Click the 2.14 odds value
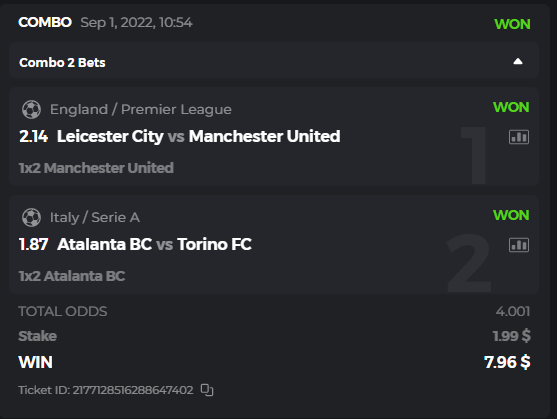The image size is (557, 419). coord(33,136)
